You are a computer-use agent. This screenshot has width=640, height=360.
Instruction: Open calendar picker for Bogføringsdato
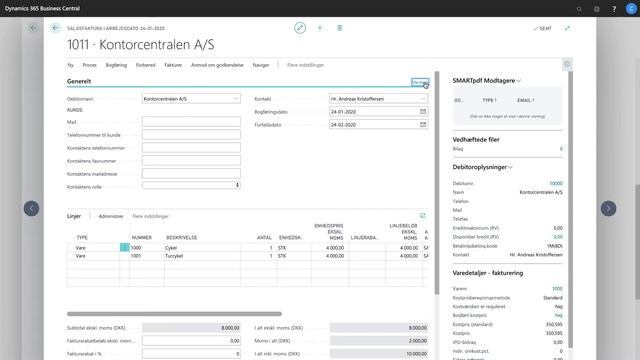tap(423, 111)
